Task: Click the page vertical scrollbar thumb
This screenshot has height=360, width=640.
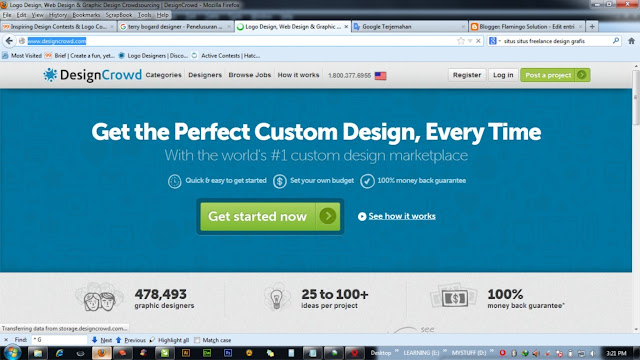Action: click(x=636, y=98)
